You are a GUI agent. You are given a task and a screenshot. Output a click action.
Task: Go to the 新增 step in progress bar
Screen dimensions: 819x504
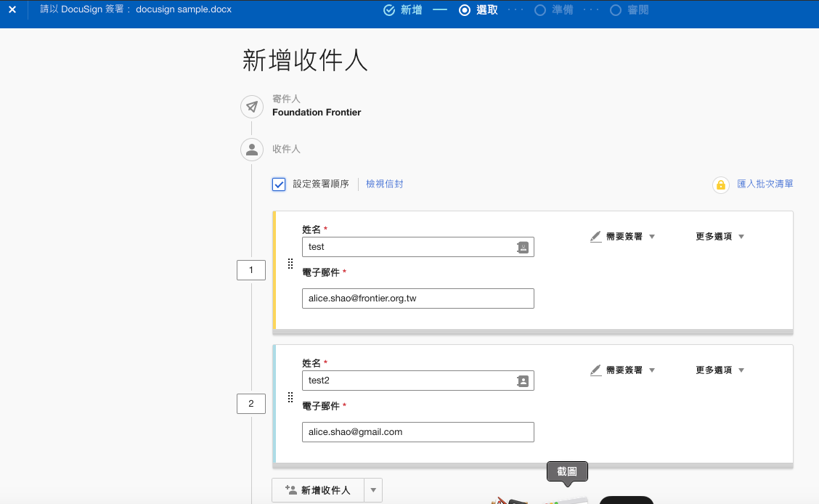[403, 10]
